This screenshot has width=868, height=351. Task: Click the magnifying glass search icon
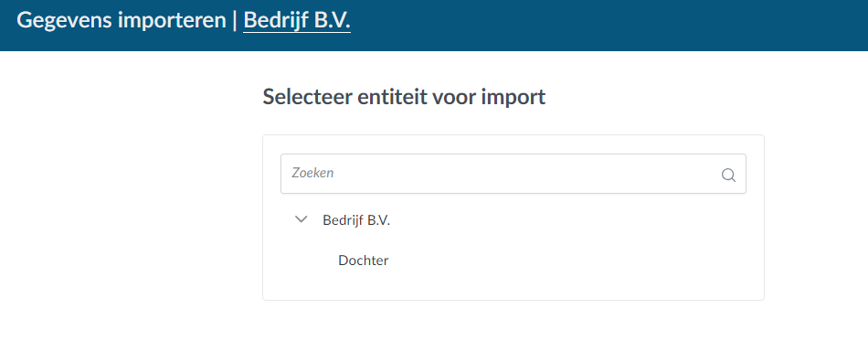click(x=728, y=175)
